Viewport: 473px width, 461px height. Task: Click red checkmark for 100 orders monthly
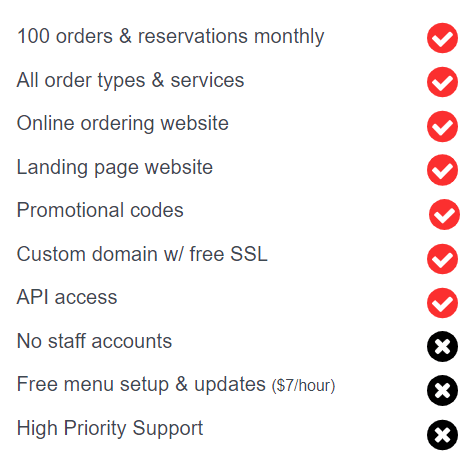pyautogui.click(x=442, y=38)
